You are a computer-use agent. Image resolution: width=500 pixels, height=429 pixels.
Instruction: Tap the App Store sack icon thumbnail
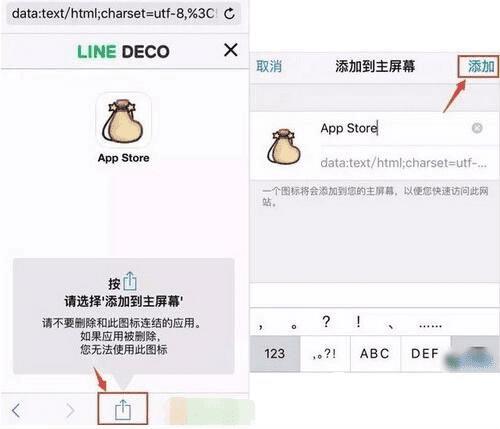[123, 121]
